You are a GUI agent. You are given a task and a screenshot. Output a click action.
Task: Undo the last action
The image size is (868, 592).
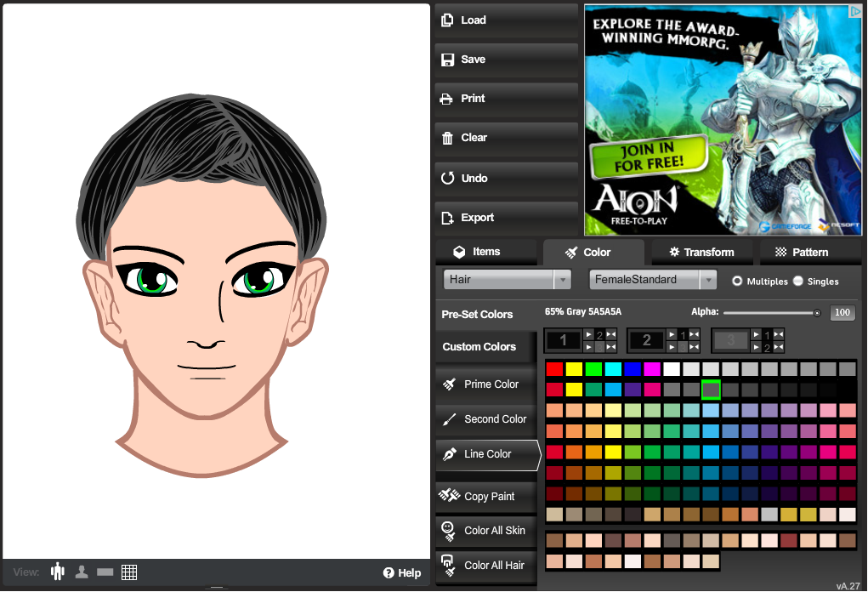point(506,179)
